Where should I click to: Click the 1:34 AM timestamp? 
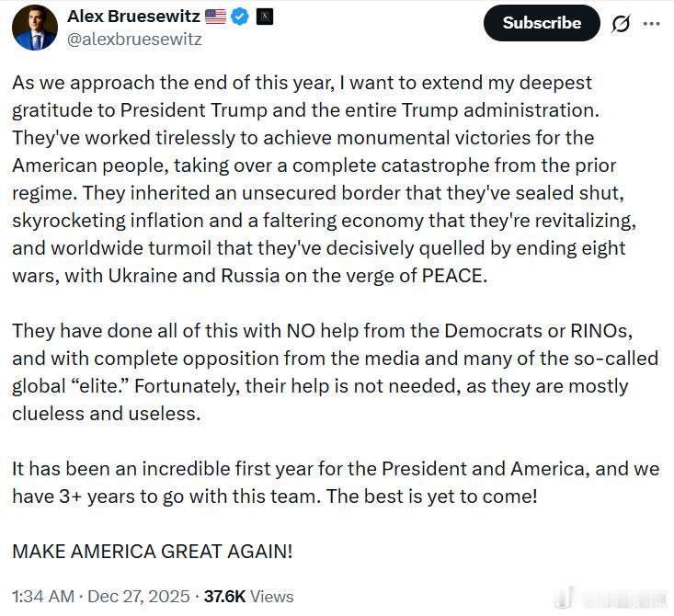pyautogui.click(x=42, y=596)
